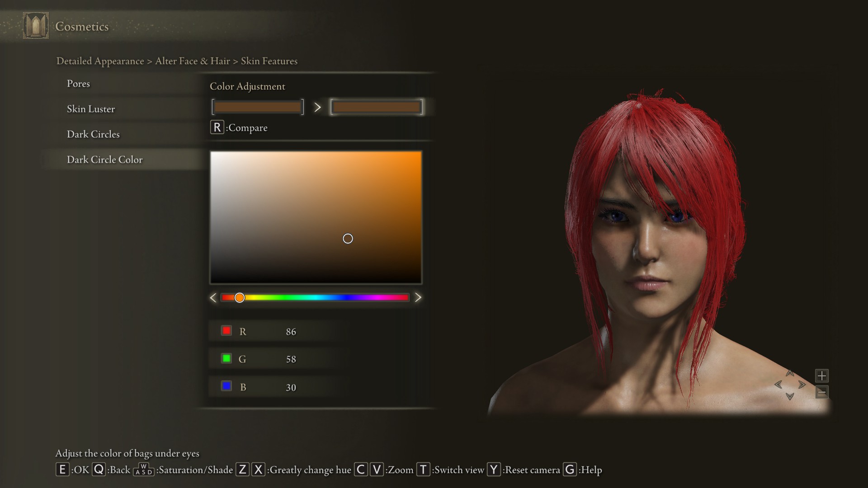
Task: Rotate camera down with down arrow
Action: pyautogui.click(x=790, y=397)
